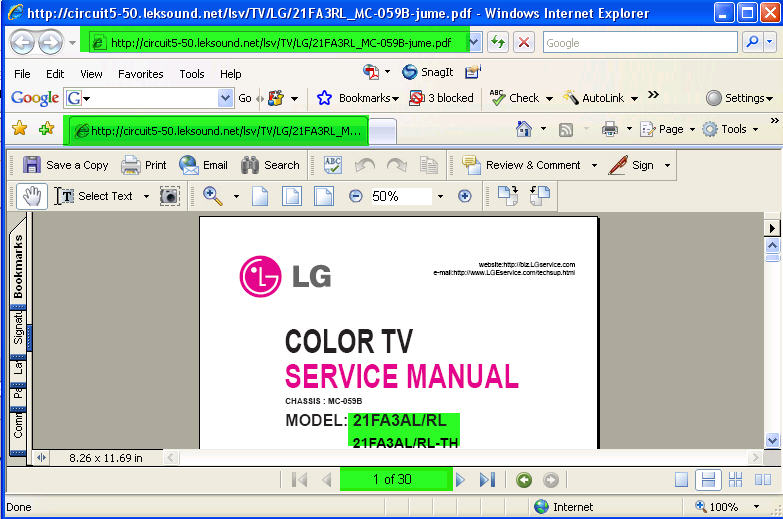Click the Go button in Google toolbar
783x519 pixels.
[x=245, y=98]
